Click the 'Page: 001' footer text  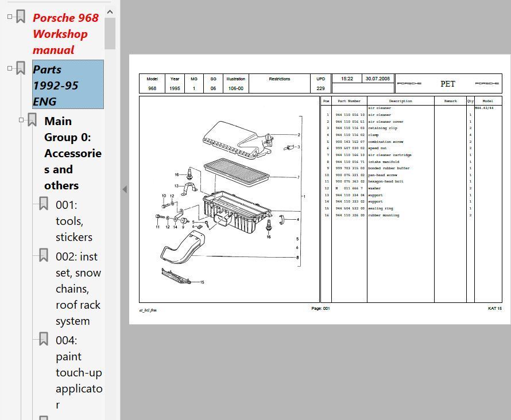point(320,308)
